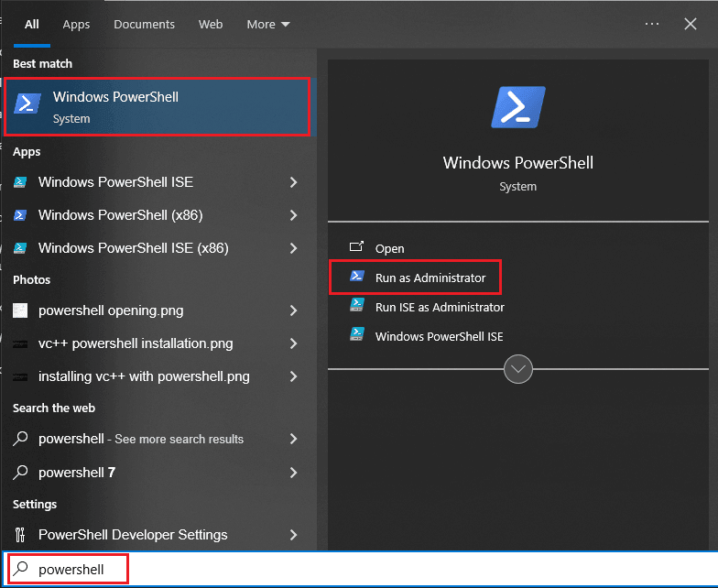This screenshot has width=718, height=588.
Task: Click large PowerShell logo in preview pane
Action: pos(518,107)
